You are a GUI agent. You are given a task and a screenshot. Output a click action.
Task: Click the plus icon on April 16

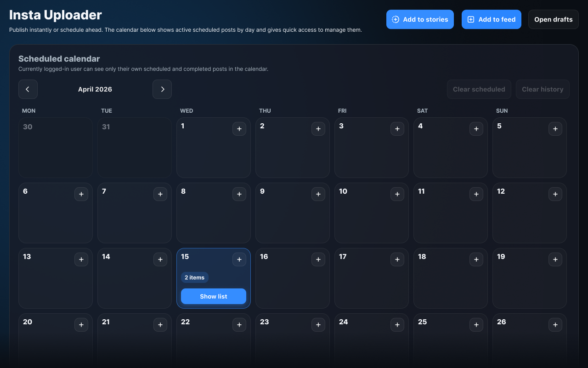click(x=318, y=259)
